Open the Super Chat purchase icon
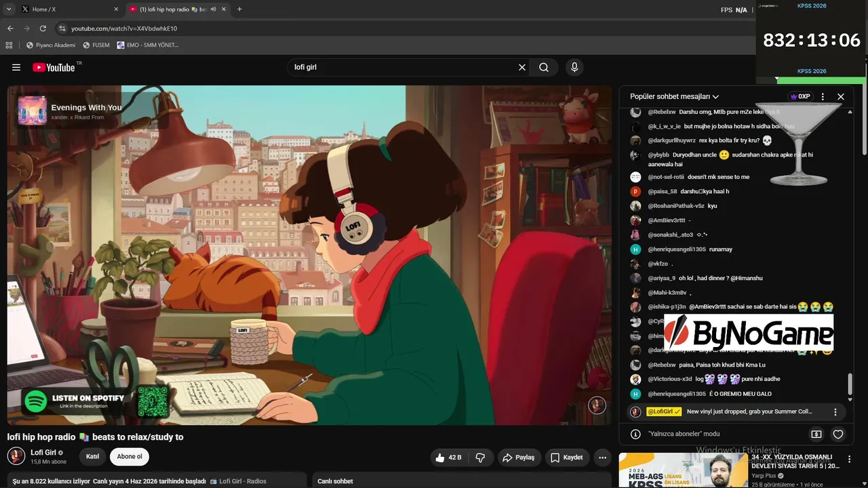The width and height of the screenshot is (868, 488). click(816, 434)
